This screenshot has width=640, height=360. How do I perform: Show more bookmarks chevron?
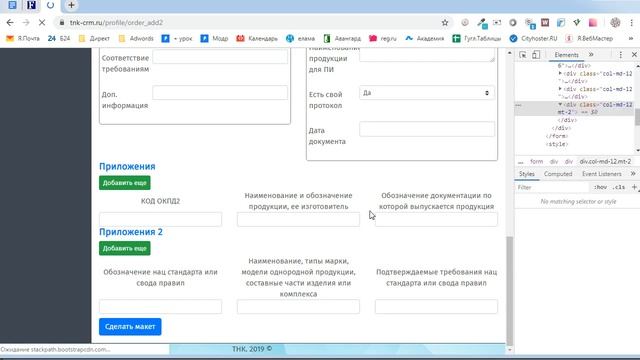(631, 38)
